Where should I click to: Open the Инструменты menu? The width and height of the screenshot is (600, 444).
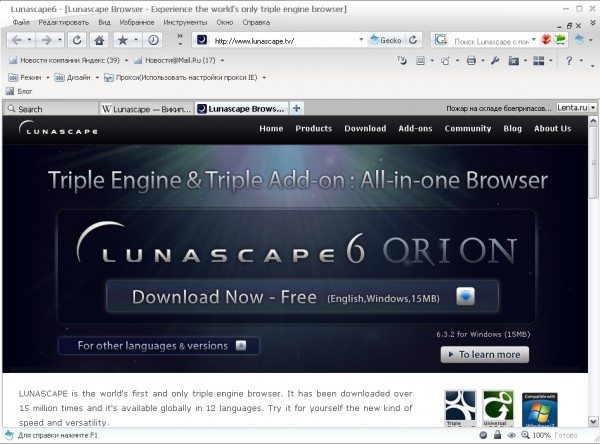tap(185, 23)
